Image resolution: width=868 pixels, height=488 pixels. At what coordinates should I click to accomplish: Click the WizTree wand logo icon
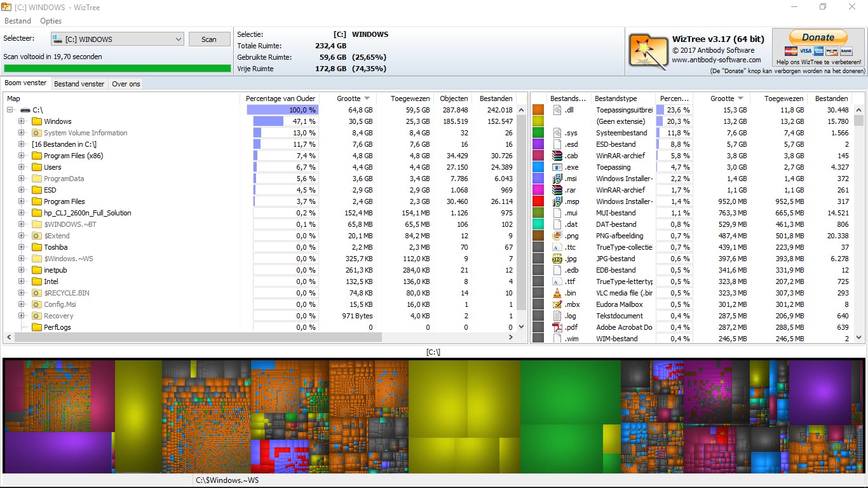pyautogui.click(x=648, y=50)
